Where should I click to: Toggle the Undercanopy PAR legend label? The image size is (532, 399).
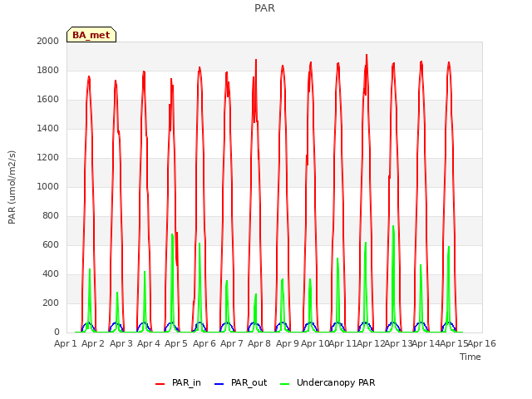pos(336,382)
